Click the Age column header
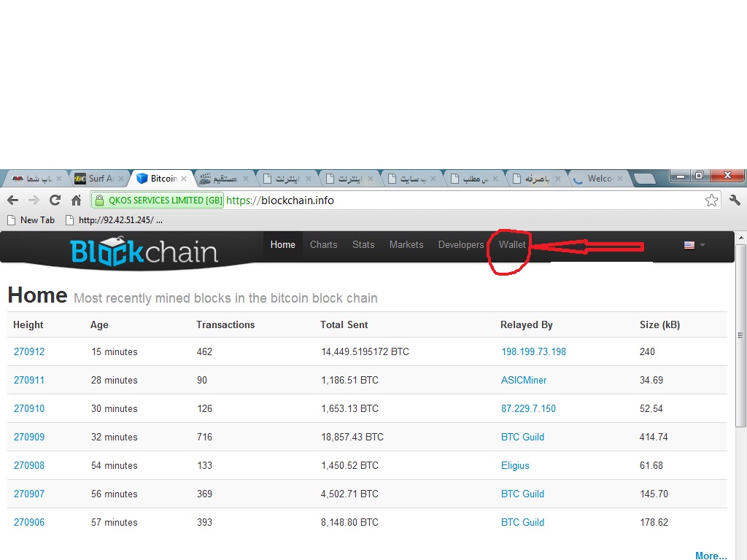 [99, 324]
